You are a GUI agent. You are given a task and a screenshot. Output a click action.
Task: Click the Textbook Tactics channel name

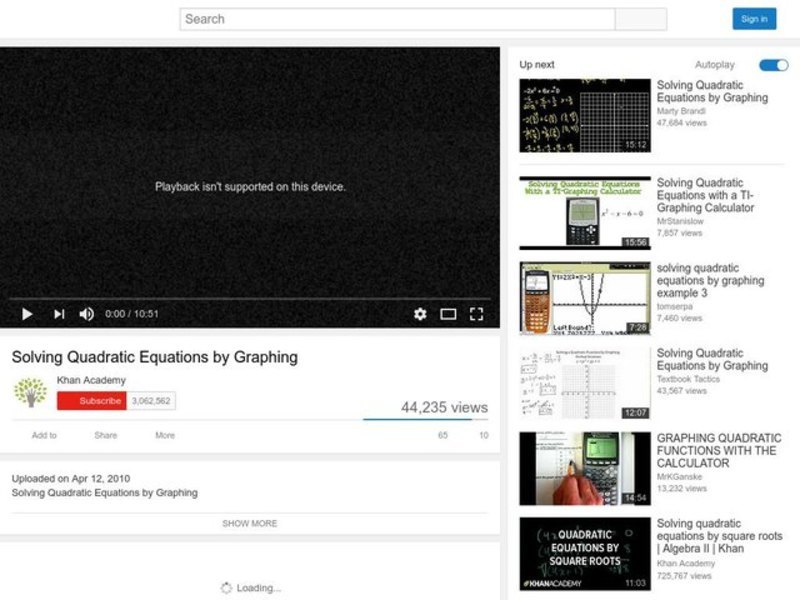coord(688,379)
